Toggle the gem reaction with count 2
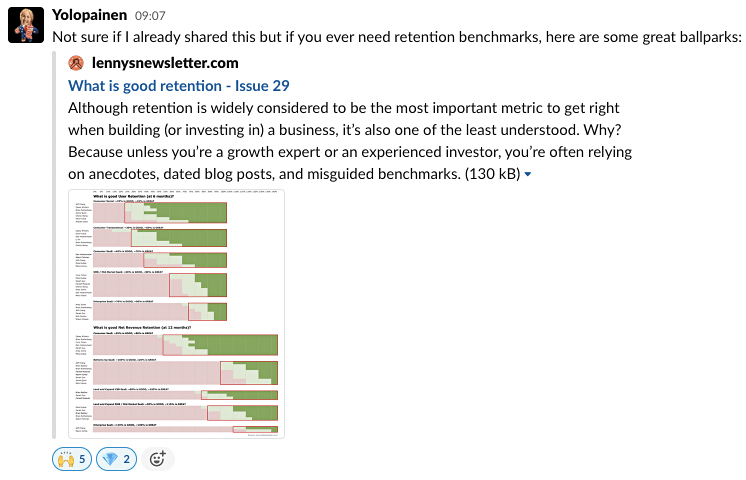Viewport: 746px width, 480px height. pos(117,459)
